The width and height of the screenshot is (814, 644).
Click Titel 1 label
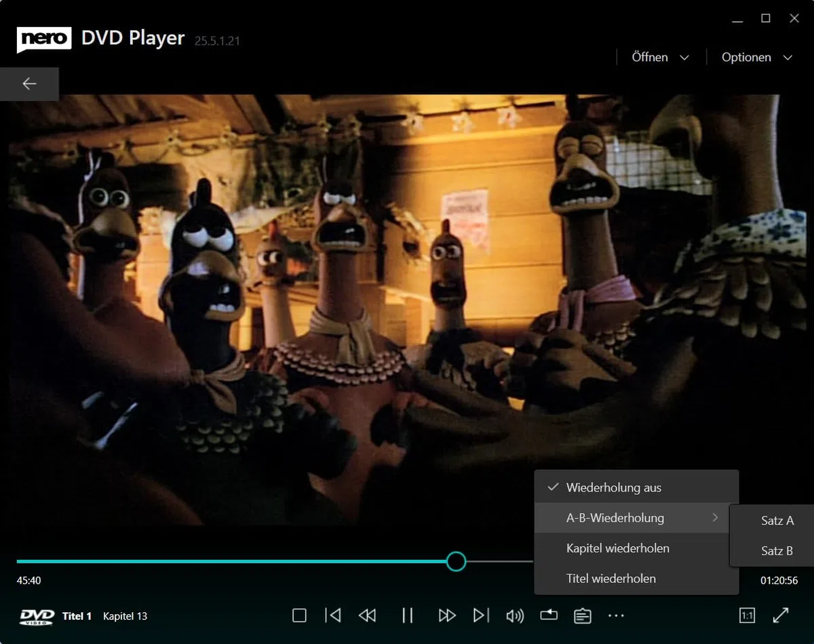click(77, 616)
